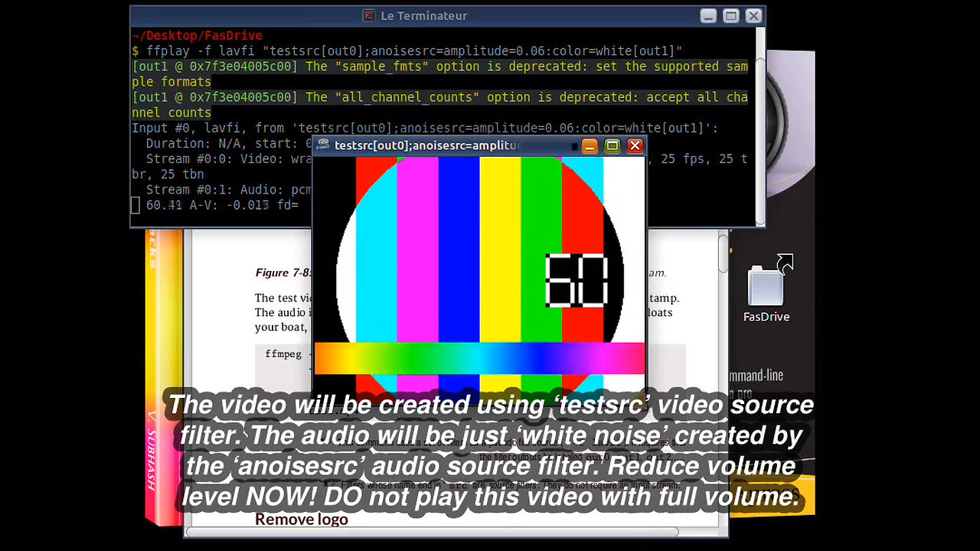This screenshot has height=551, width=980.
Task: Select the FasDrive desktop label
Action: click(x=766, y=317)
